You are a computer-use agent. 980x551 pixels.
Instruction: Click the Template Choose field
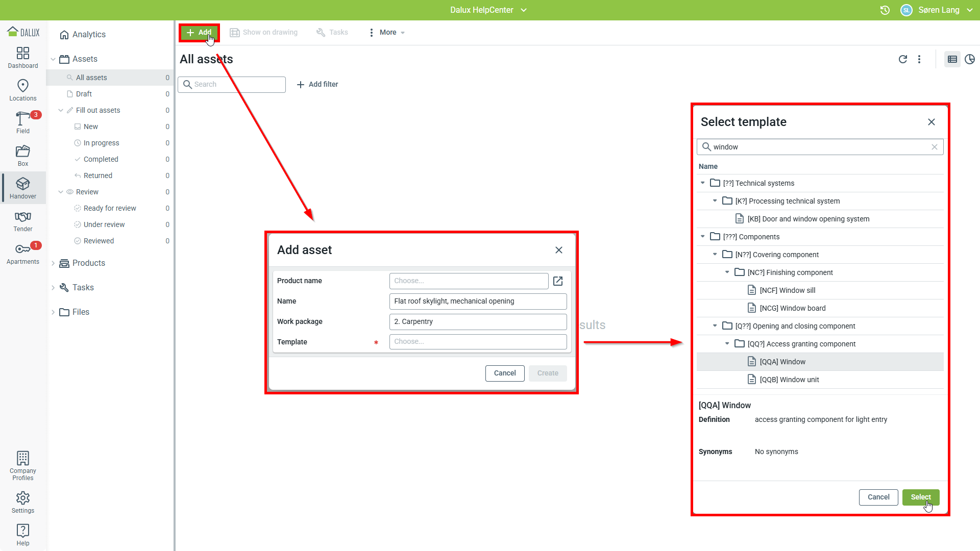point(478,342)
